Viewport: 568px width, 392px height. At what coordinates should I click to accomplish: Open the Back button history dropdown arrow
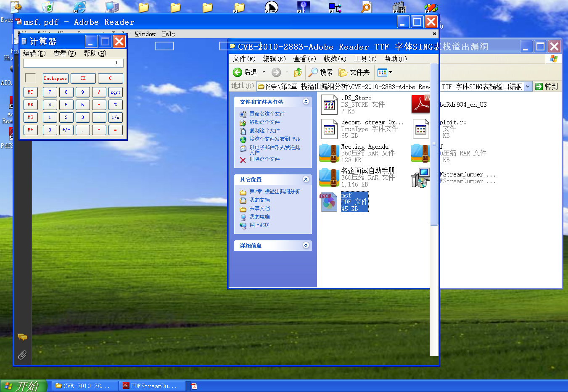(264, 72)
